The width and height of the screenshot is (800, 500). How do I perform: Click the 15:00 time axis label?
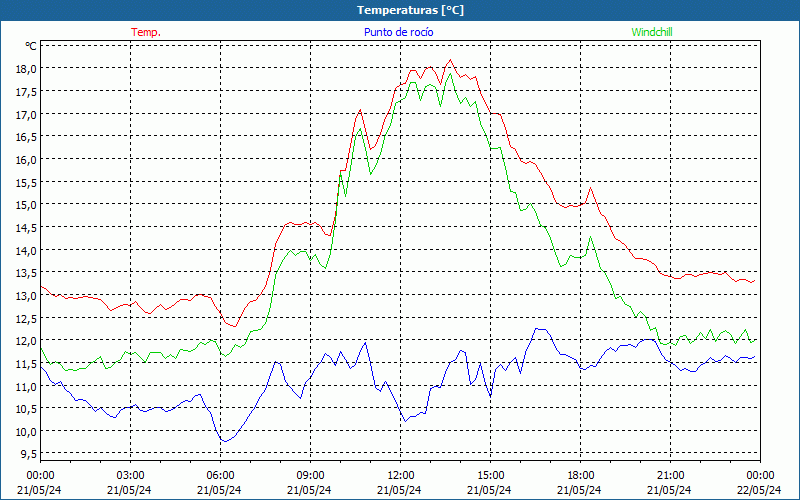tap(490, 475)
